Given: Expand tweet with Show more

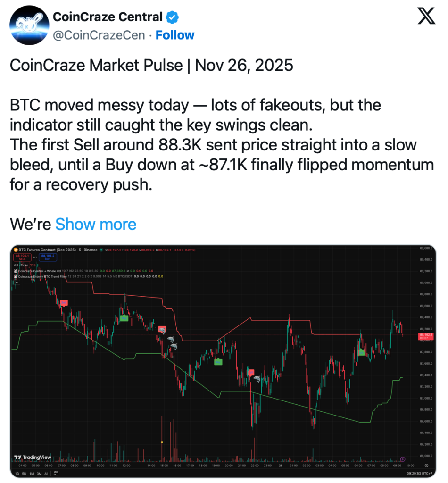Looking at the screenshot, I should (x=96, y=224).
